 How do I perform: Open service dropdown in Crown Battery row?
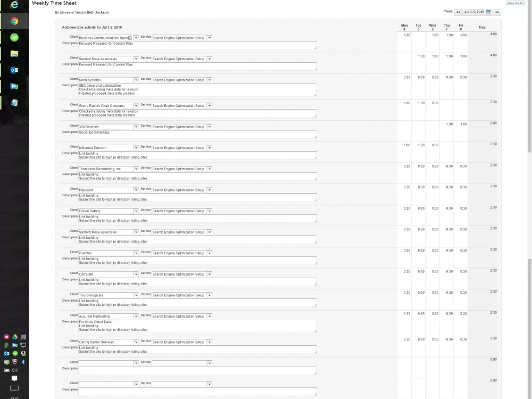209,211
